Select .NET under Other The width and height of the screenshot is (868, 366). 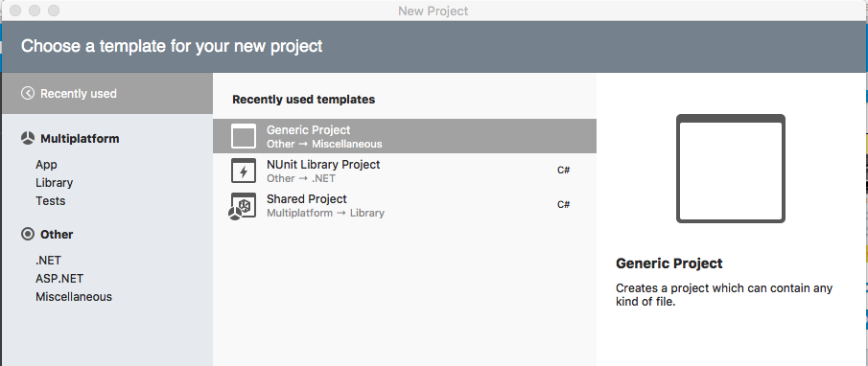(x=48, y=261)
